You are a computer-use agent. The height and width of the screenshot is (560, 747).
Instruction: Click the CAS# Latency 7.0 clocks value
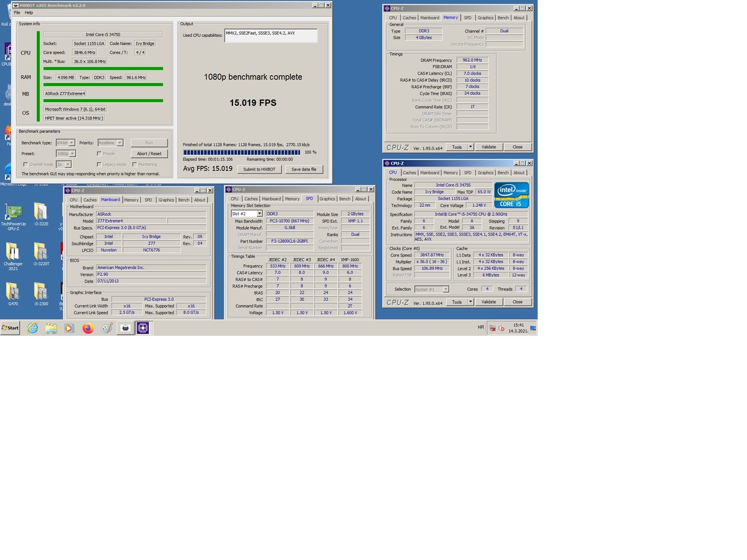point(472,74)
